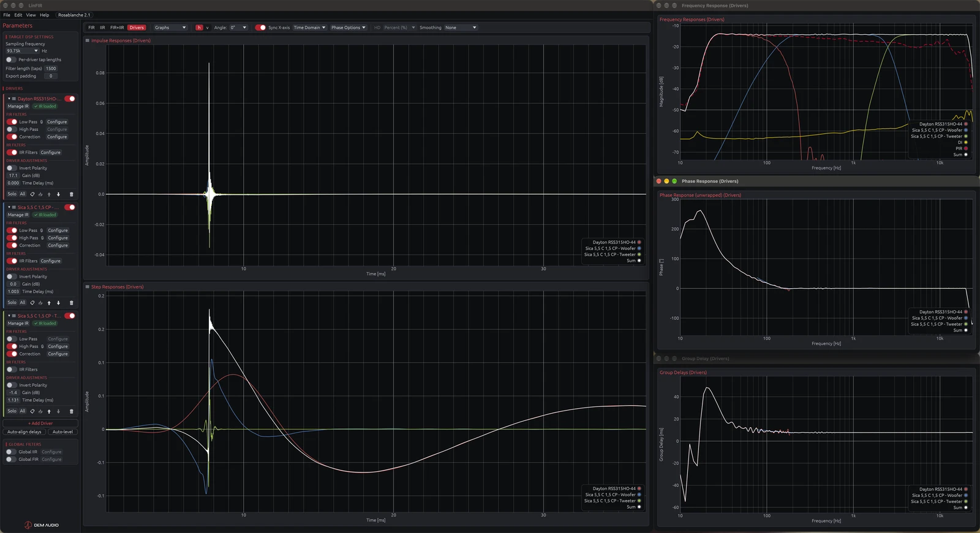Click the tag icon in the Sica Tweeter row

[x=32, y=411]
